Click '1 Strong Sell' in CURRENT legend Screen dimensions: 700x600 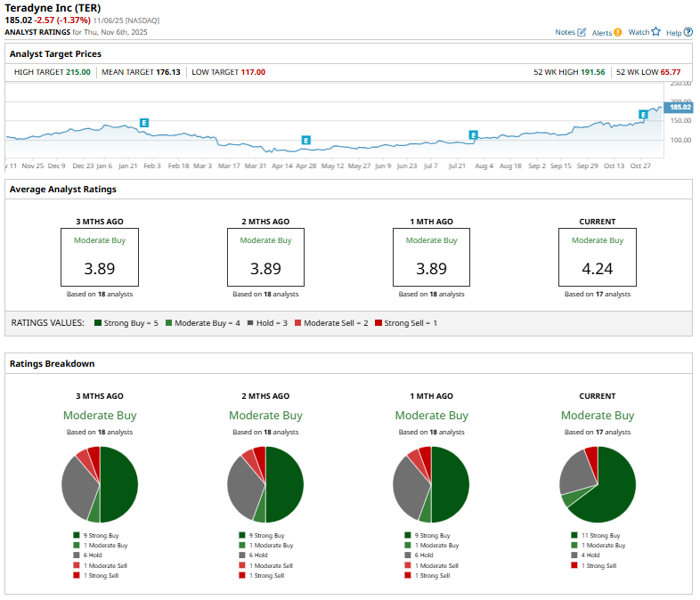point(598,565)
